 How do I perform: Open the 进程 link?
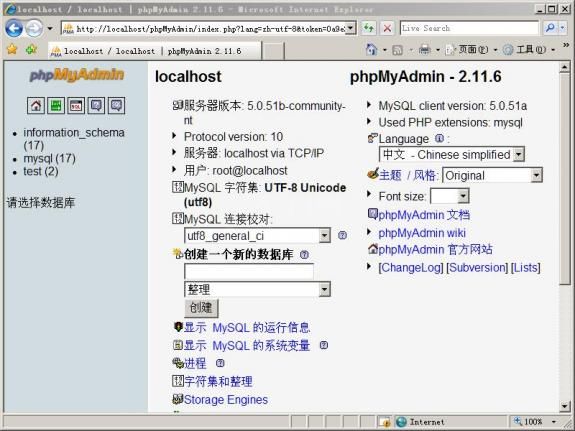point(195,363)
